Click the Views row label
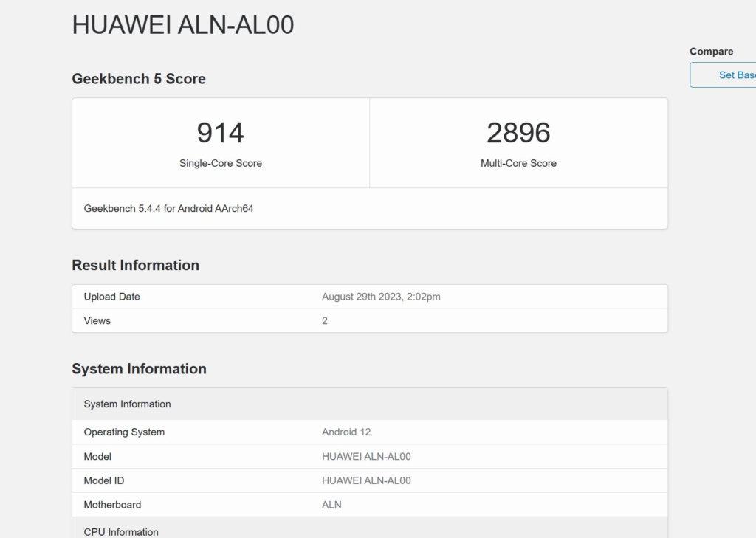This screenshot has height=538, width=756. 97,321
